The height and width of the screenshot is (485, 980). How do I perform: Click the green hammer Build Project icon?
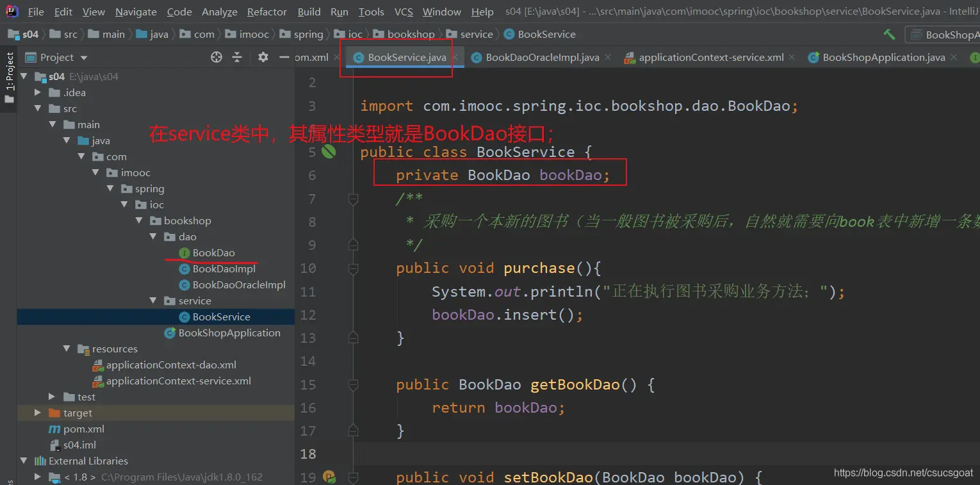tap(889, 35)
